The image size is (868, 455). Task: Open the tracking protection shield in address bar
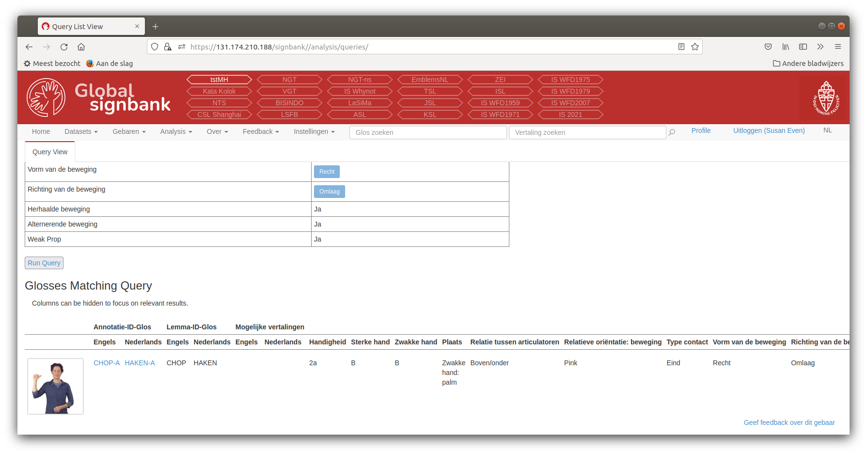point(155,47)
